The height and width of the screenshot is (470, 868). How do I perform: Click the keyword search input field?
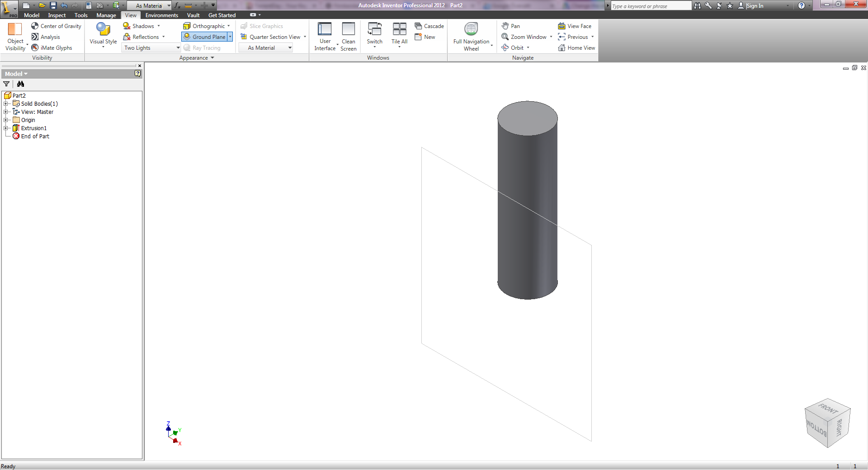pyautogui.click(x=650, y=6)
